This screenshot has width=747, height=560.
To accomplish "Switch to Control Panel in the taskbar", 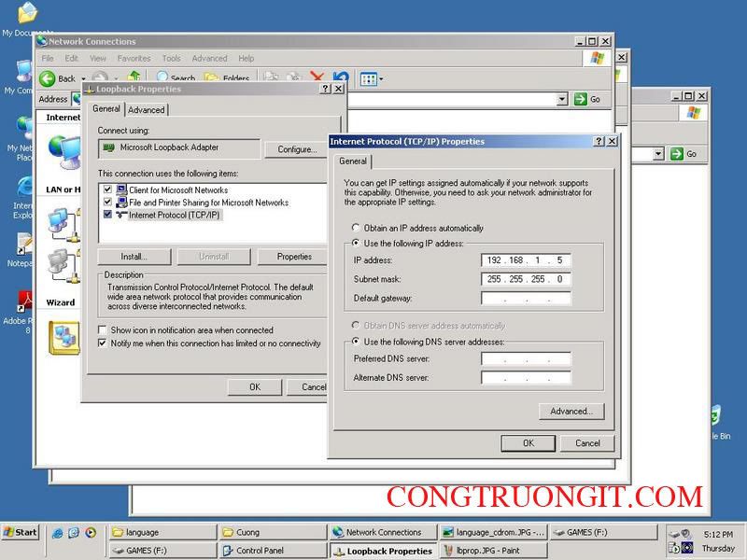I will (273, 551).
